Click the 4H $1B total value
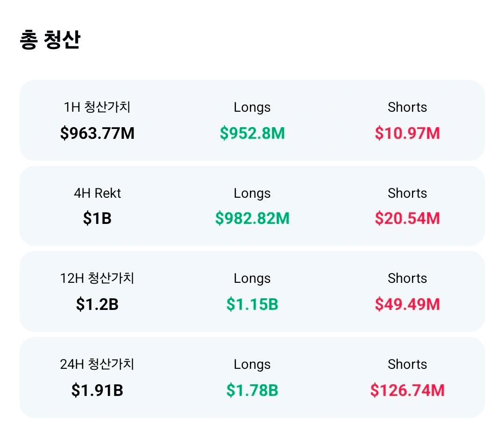This screenshot has height=431, width=504. pyautogui.click(x=97, y=219)
